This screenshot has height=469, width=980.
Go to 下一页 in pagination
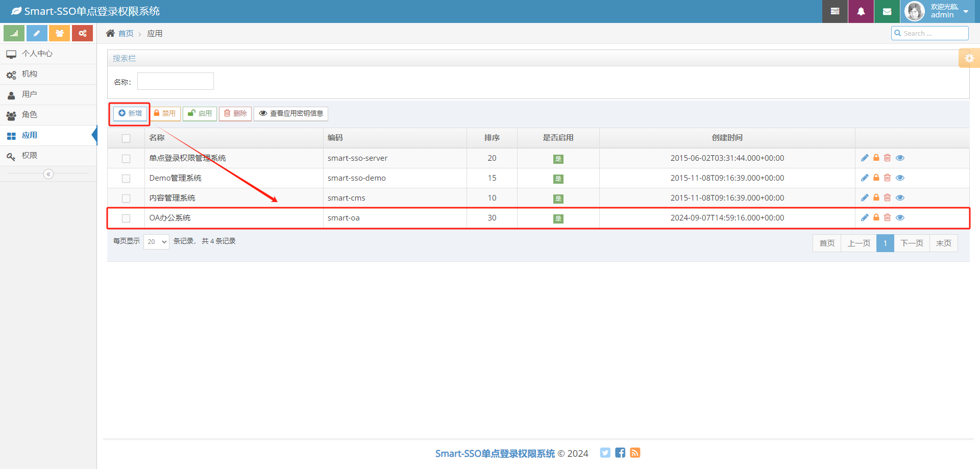(x=912, y=243)
